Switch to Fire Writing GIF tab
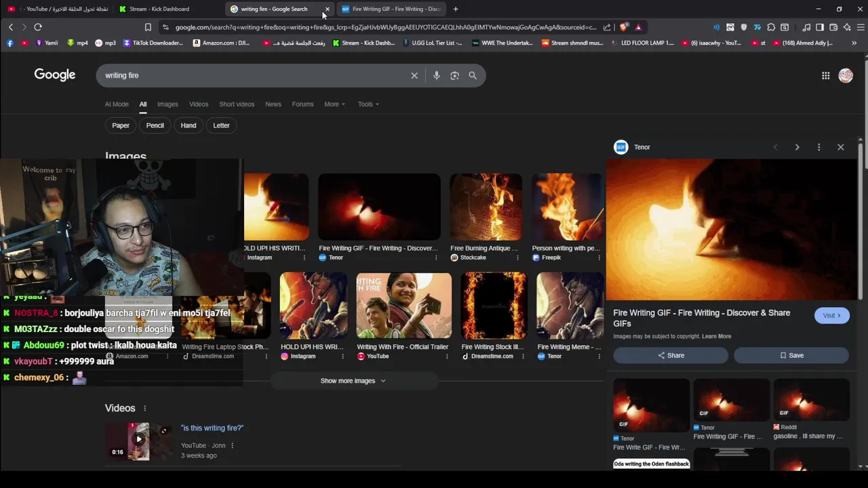The width and height of the screenshot is (868, 488). [392, 9]
